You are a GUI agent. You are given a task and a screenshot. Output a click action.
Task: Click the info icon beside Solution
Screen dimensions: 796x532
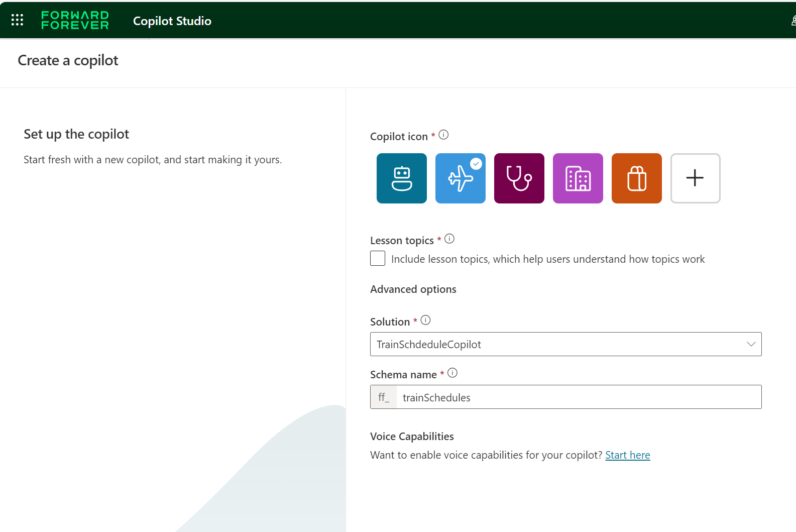[x=425, y=320]
